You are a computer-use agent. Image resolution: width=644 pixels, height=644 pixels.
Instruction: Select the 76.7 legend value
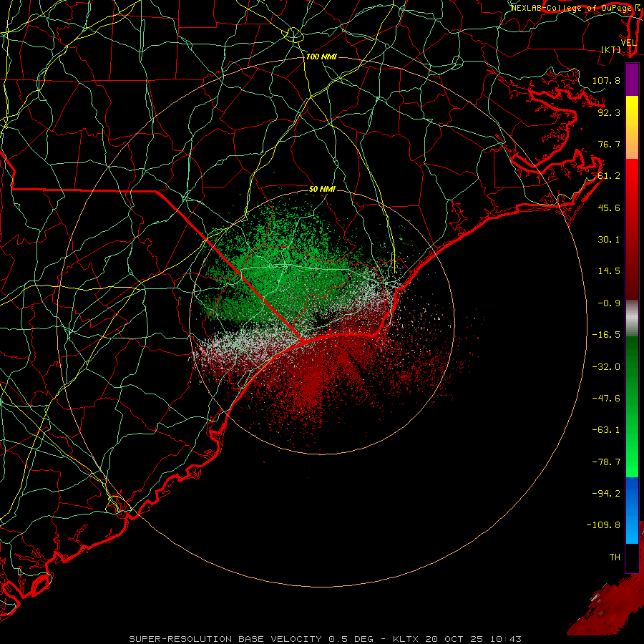coord(609,144)
